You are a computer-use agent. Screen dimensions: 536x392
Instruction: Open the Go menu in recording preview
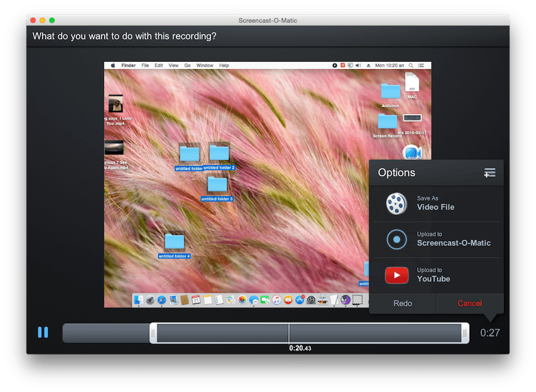[187, 65]
